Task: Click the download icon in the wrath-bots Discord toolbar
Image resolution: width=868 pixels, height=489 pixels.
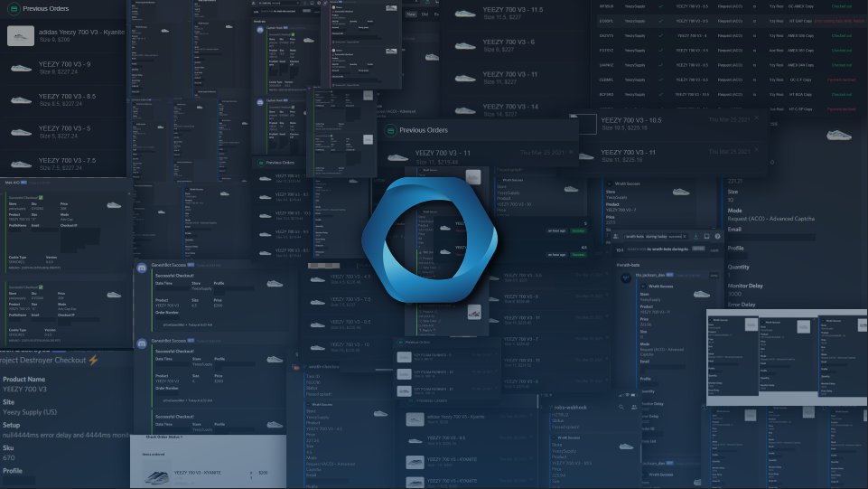Action: click(x=695, y=237)
